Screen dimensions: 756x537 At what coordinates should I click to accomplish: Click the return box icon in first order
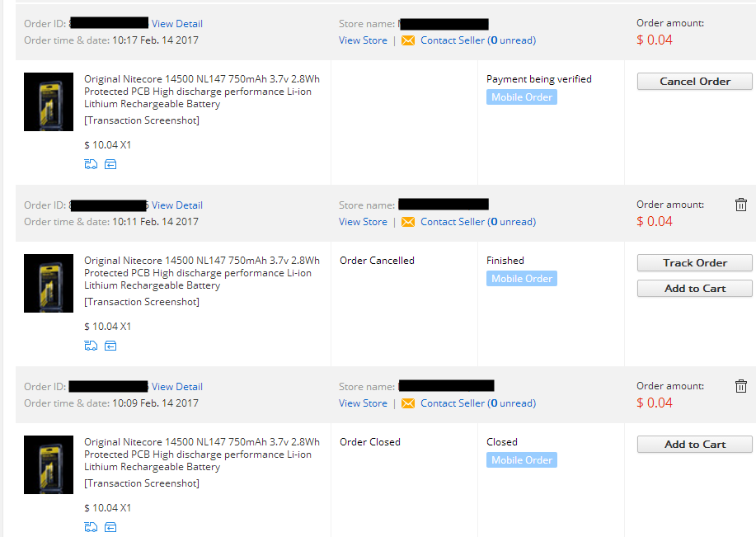click(110, 164)
